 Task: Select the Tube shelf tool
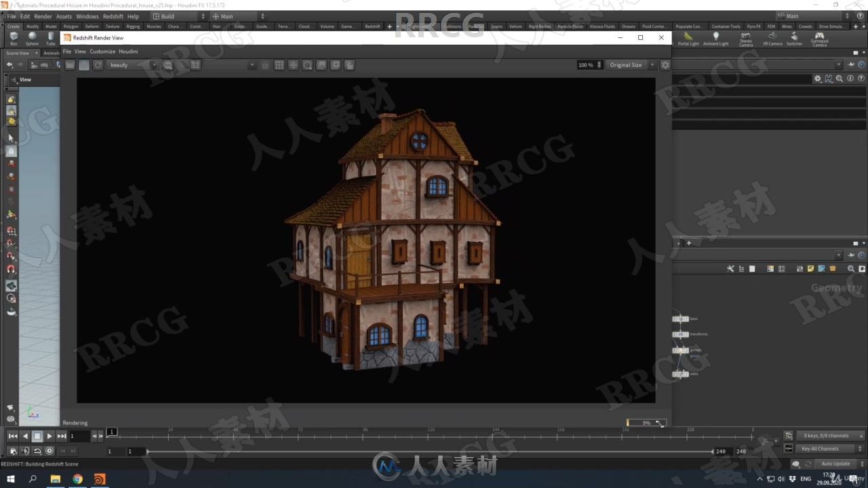pyautogui.click(x=51, y=39)
